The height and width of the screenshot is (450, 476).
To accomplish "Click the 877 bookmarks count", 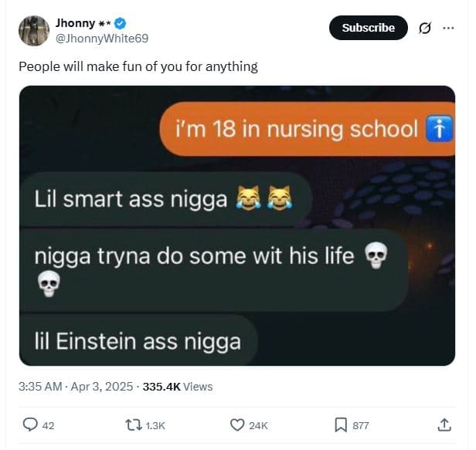I will click(360, 425).
